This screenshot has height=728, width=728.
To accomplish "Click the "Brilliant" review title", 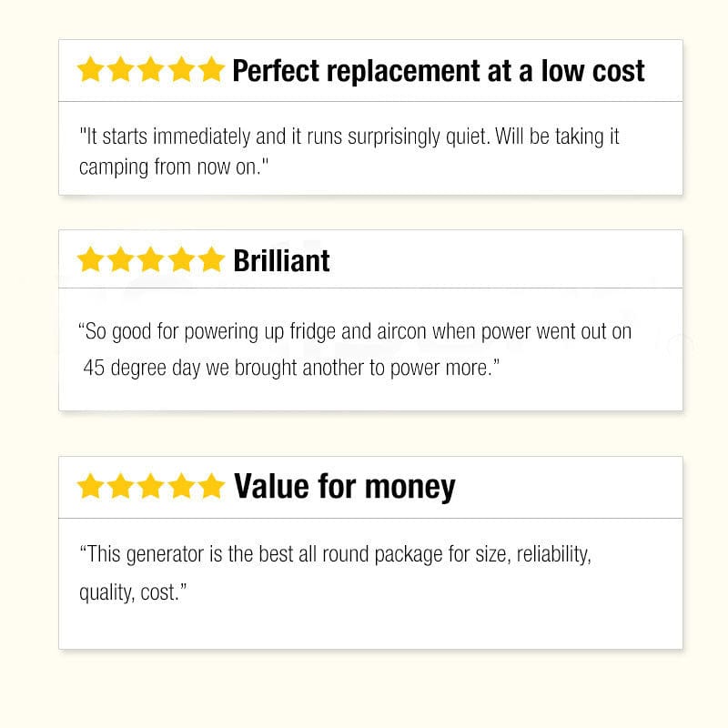I will [281, 261].
